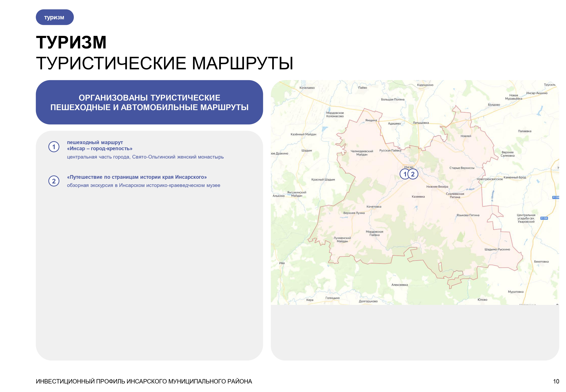Click the «Палаевка» map label
The width and height of the screenshot is (566, 392).
point(525,131)
